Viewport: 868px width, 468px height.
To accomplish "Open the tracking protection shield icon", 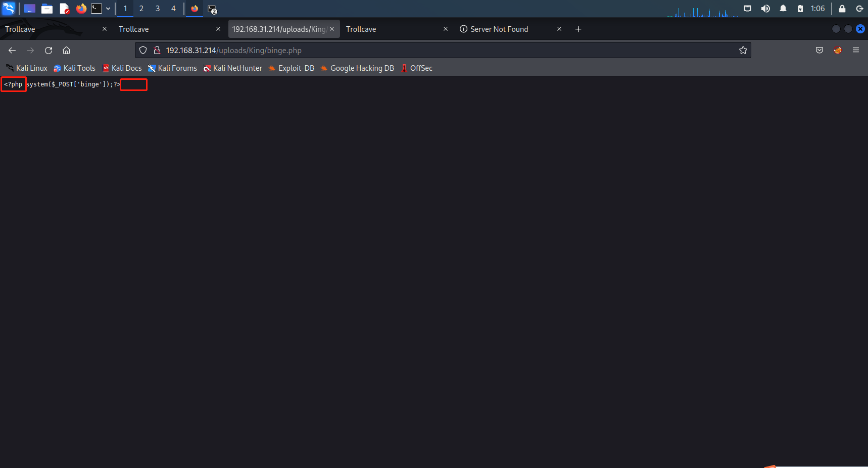I will [143, 51].
